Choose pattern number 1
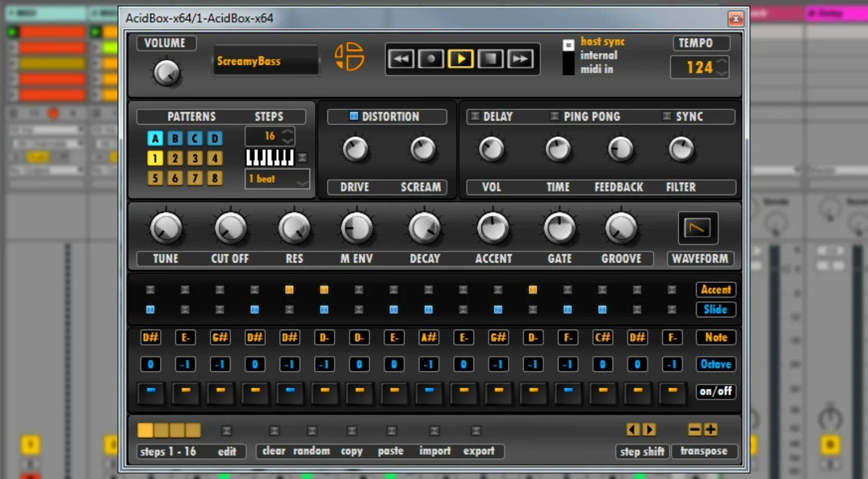The width and height of the screenshot is (868, 479). click(155, 158)
